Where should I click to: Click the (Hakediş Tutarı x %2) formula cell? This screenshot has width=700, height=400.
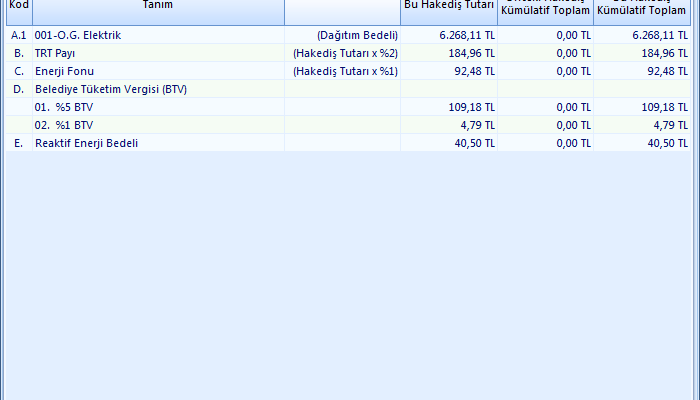pos(345,53)
